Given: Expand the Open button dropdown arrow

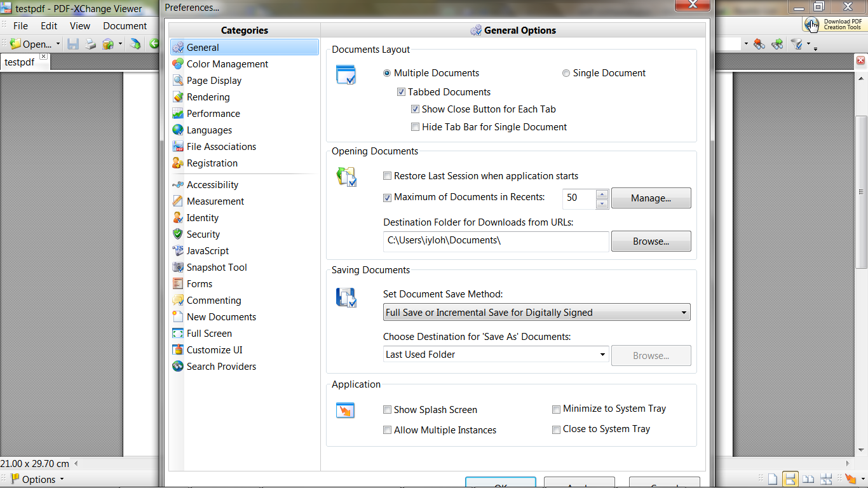Looking at the screenshot, I should [x=58, y=44].
